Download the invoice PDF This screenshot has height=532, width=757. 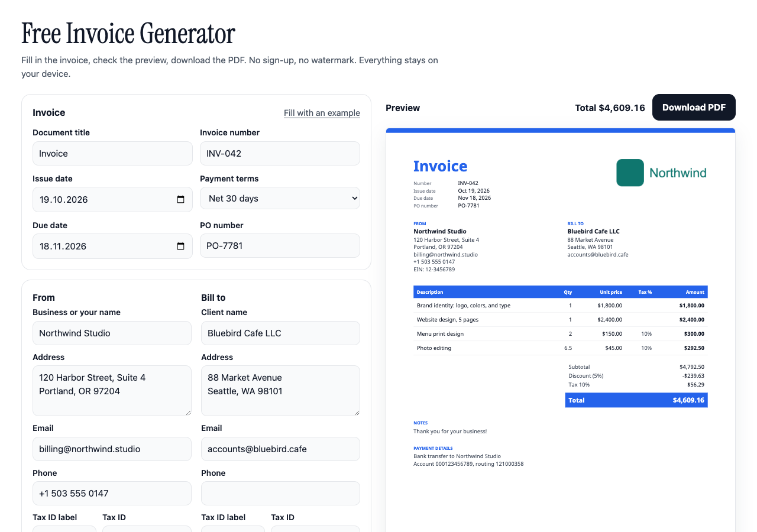pyautogui.click(x=694, y=108)
